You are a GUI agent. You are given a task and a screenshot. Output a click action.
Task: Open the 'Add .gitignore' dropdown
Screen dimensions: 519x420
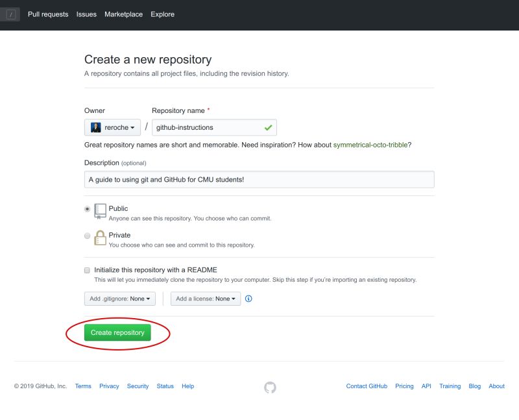tap(121, 299)
